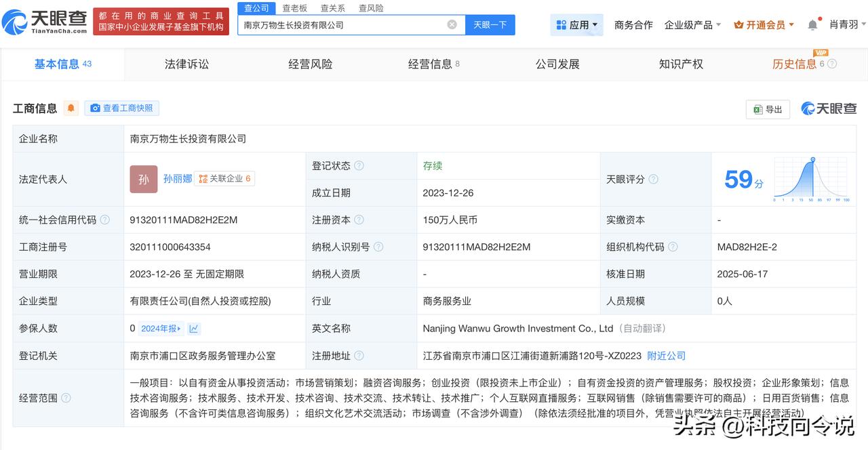Click the 孙 avatar of legal representative

(x=144, y=180)
